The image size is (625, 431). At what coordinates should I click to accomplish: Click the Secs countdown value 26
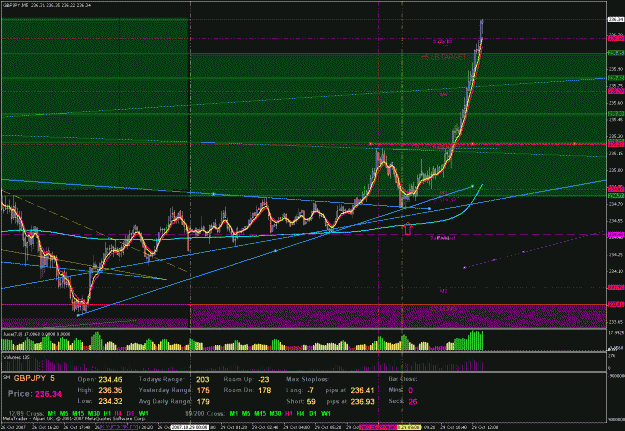click(x=413, y=401)
